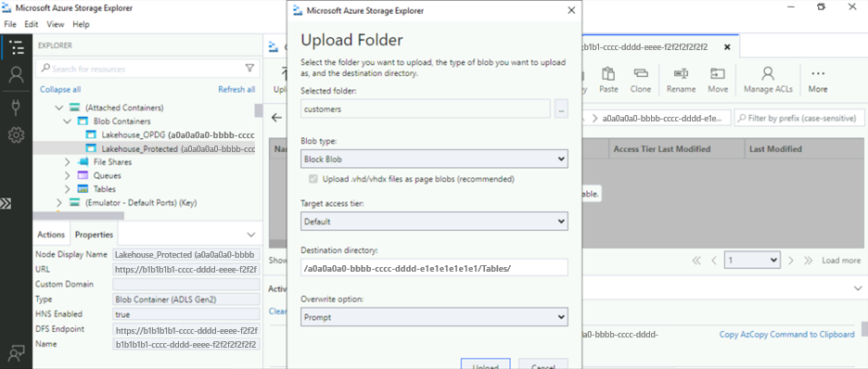Click the Refresh all link
The height and width of the screenshot is (369, 868).
(236, 89)
